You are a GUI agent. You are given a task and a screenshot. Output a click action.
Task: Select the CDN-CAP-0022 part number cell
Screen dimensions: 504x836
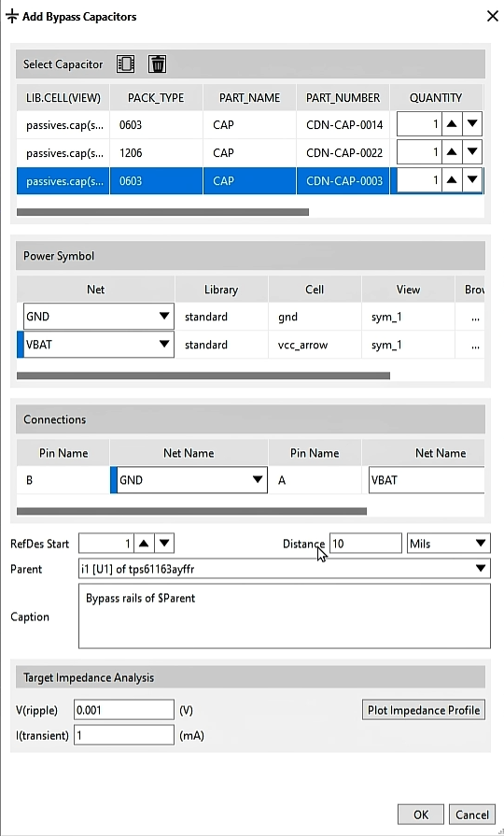click(343, 153)
